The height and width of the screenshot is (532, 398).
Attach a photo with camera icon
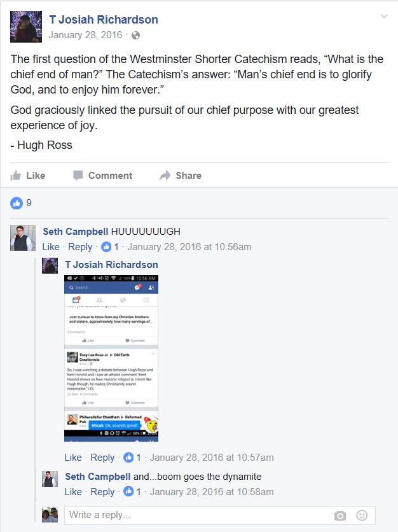(x=340, y=515)
